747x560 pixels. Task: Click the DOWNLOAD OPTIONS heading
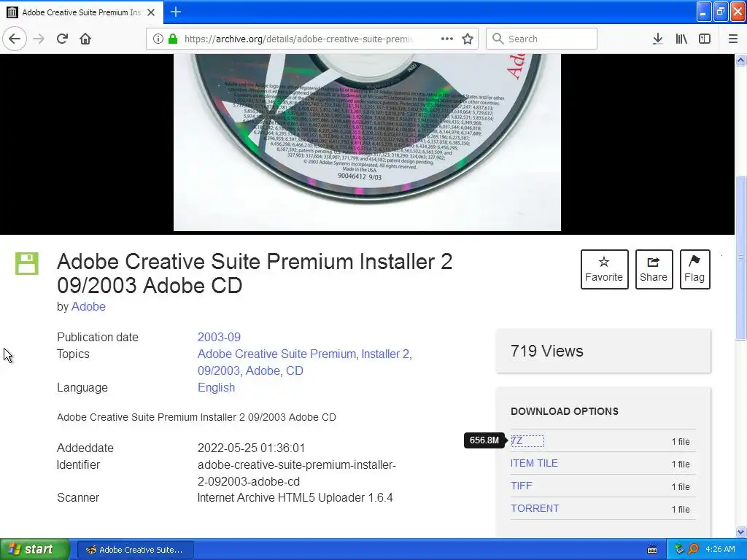tap(565, 411)
